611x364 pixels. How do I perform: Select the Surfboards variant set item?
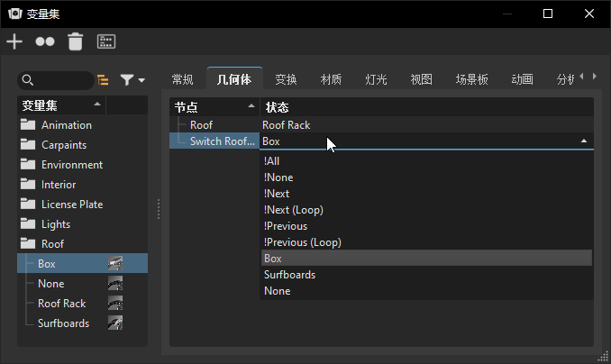coord(63,323)
